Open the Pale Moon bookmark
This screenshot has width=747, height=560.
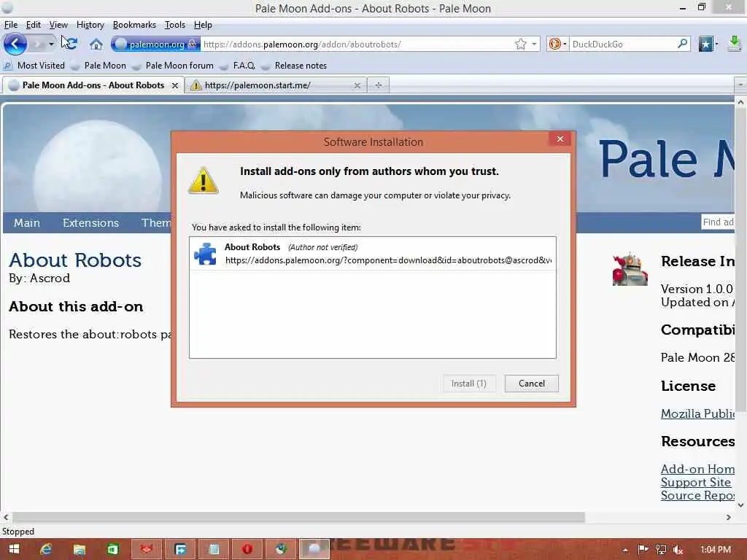click(x=98, y=65)
